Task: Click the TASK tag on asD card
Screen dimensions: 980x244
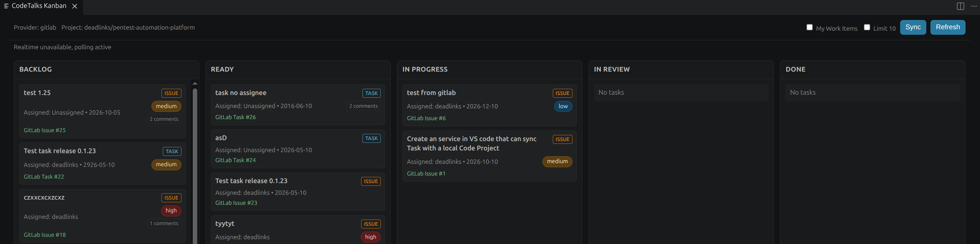Action: point(371,139)
